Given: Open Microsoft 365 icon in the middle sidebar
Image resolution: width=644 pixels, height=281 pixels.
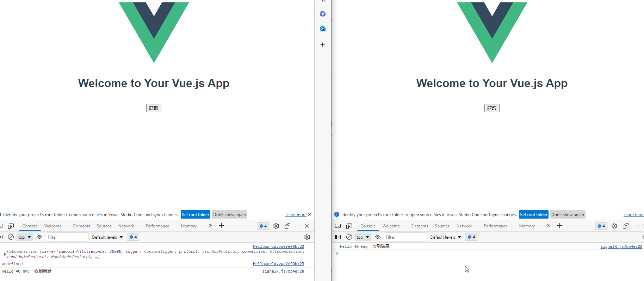Looking at the screenshot, I should [323, 14].
